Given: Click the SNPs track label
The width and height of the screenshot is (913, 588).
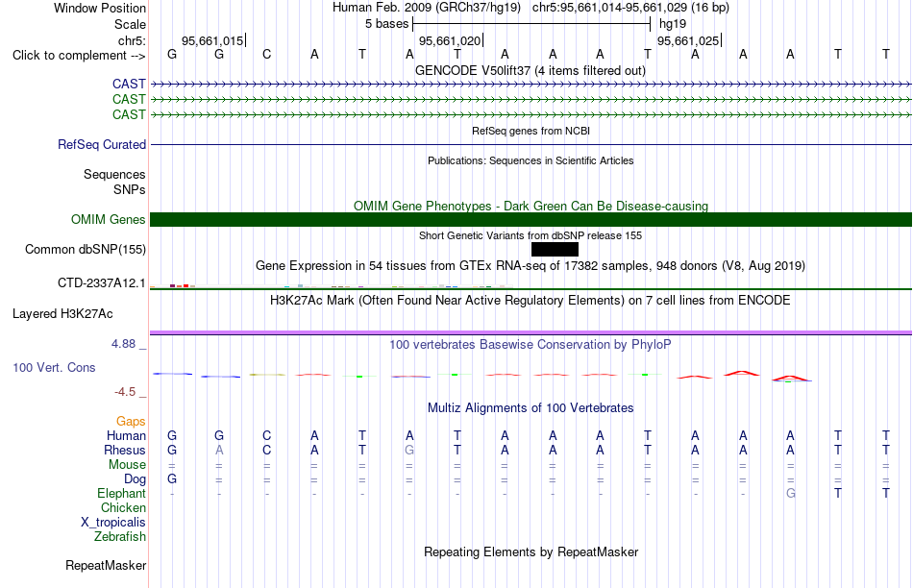Looking at the screenshot, I should coord(130,189).
